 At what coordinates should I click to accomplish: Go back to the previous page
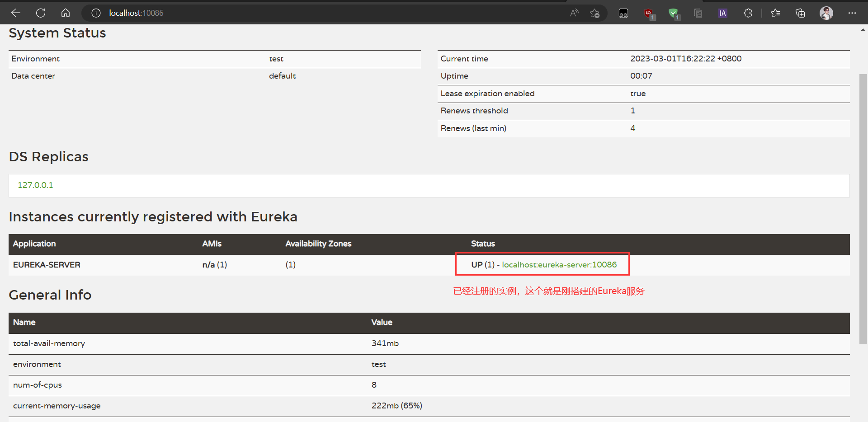pos(16,13)
